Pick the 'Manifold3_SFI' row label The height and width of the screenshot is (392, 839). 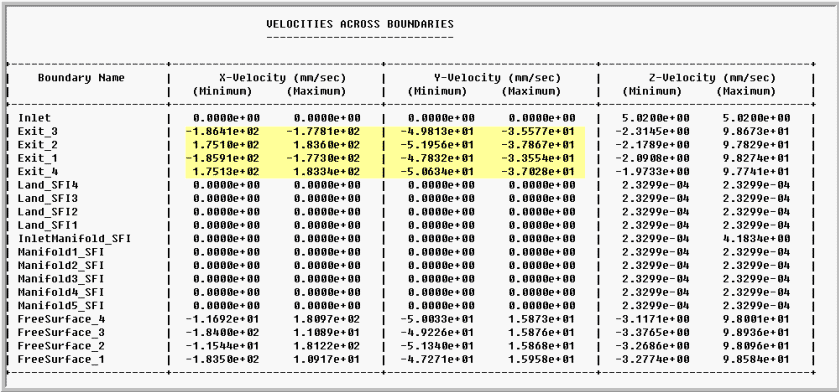click(x=61, y=279)
